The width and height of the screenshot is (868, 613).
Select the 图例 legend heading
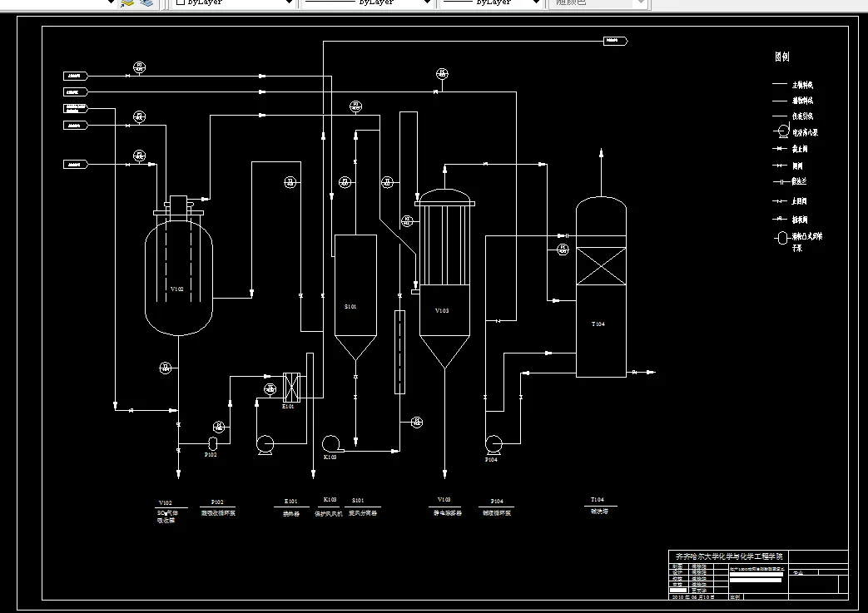782,57
